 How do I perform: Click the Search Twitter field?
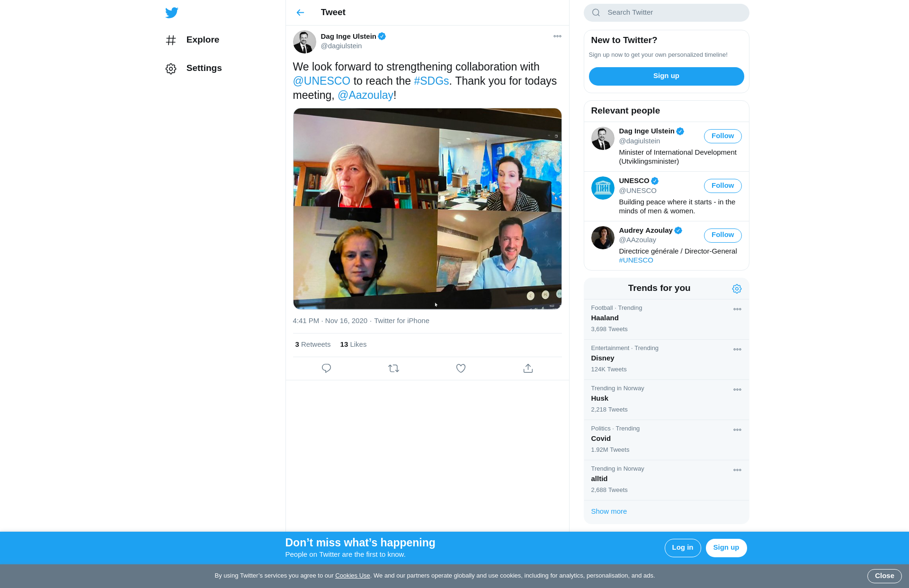[666, 13]
